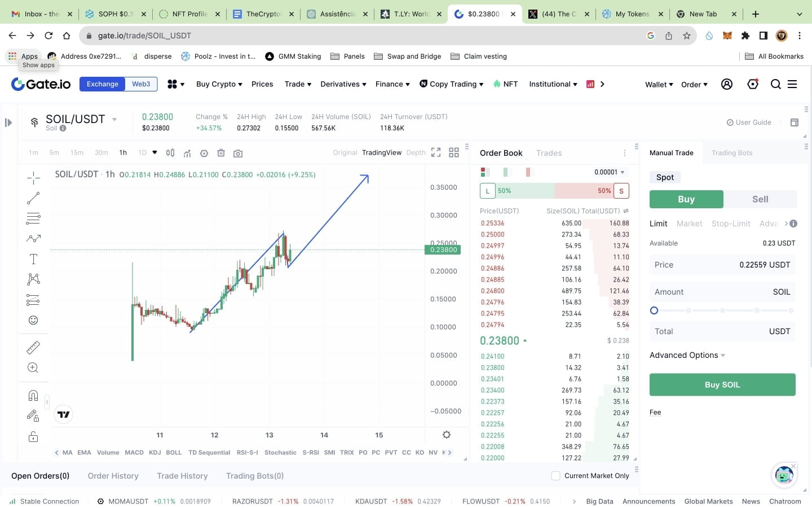Select the emoji drawing tool
Screen dimensions: 812x508
(x=33, y=320)
